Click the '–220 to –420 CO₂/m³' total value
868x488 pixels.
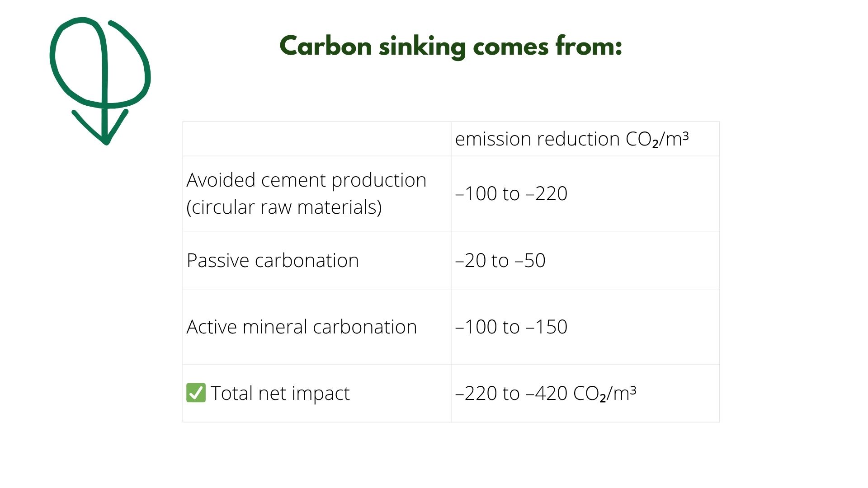(x=545, y=393)
